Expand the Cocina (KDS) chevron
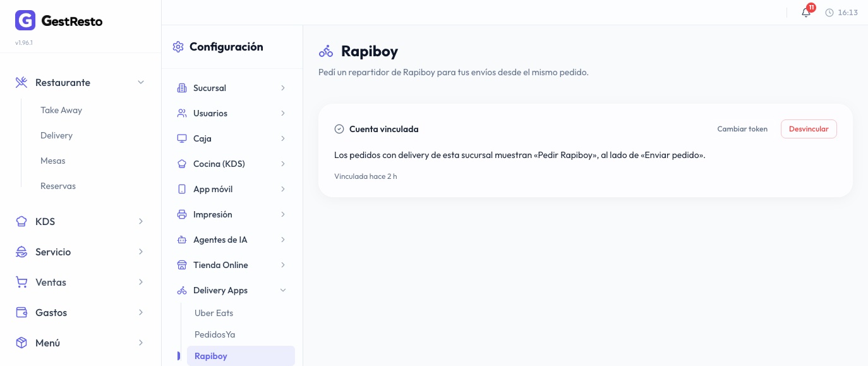Viewport: 868px width, 366px height. pos(283,164)
